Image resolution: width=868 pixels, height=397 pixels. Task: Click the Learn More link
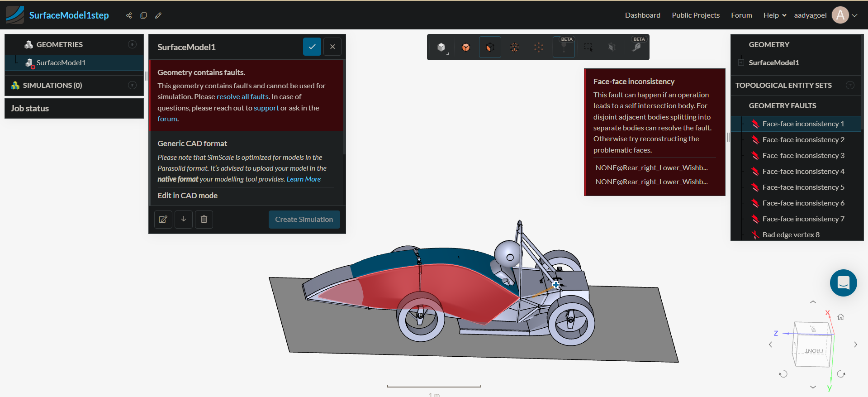click(x=304, y=179)
